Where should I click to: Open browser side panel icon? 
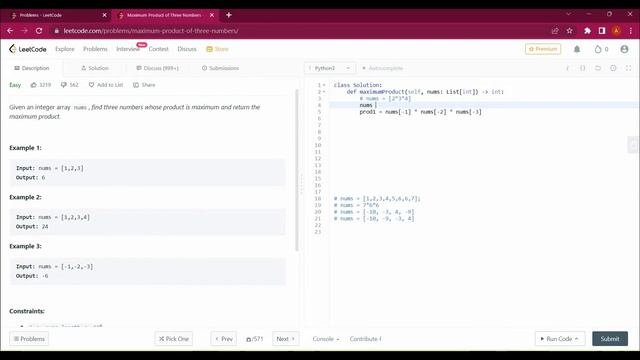(x=602, y=31)
